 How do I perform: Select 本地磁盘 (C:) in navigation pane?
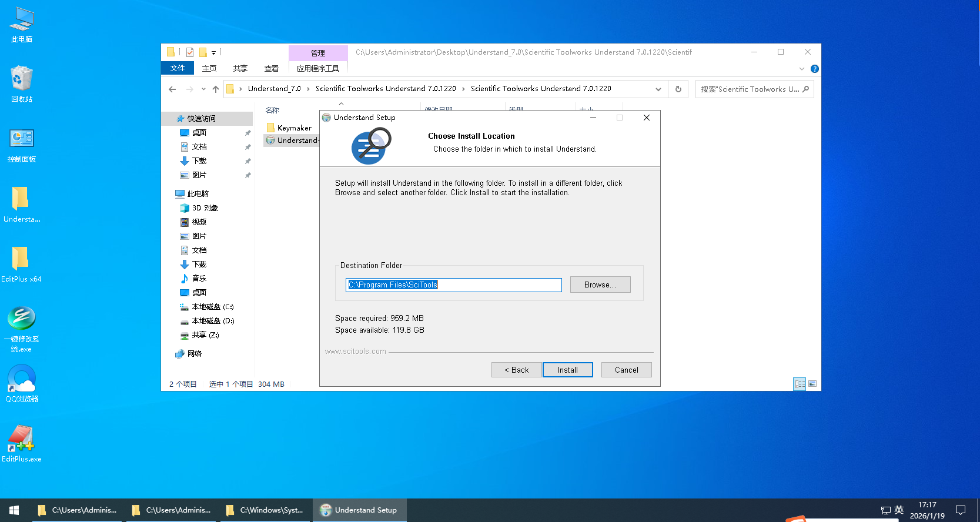(212, 307)
